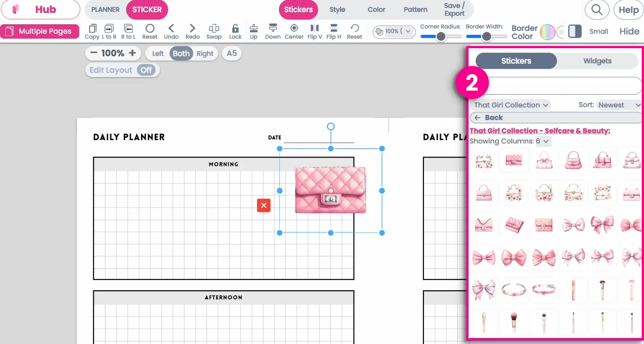Select the Flip H tool
Viewport: 644px width, 344px height.
click(333, 32)
